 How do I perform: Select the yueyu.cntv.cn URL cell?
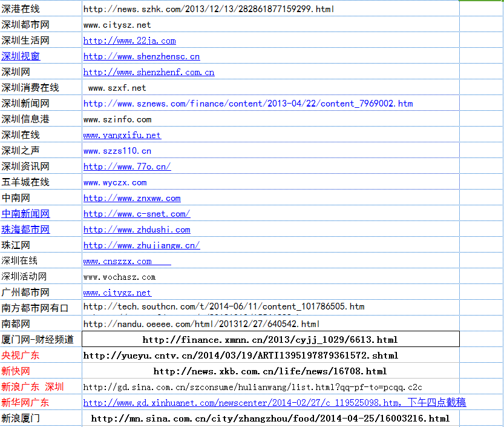pyautogui.click(x=270, y=356)
